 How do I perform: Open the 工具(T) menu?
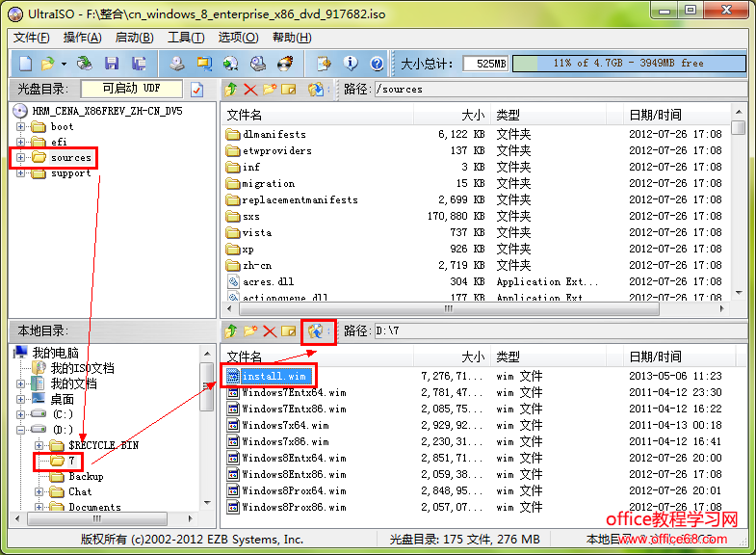(186, 38)
